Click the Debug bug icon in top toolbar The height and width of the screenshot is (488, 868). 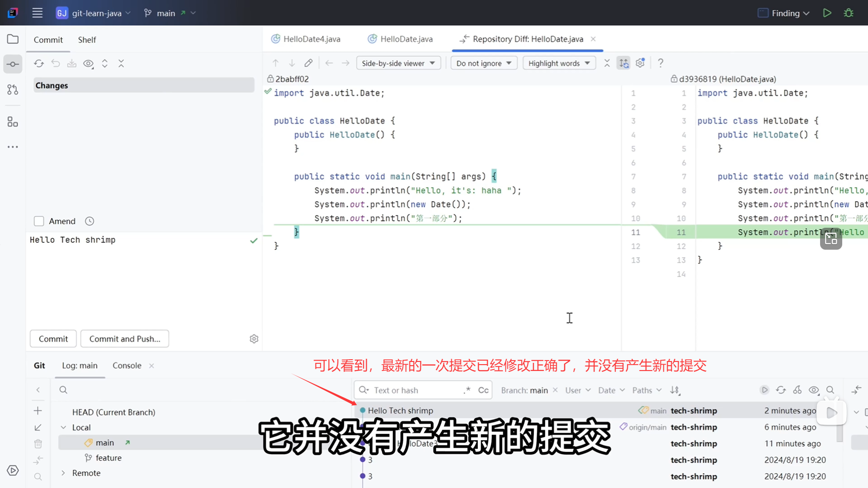pos(849,13)
